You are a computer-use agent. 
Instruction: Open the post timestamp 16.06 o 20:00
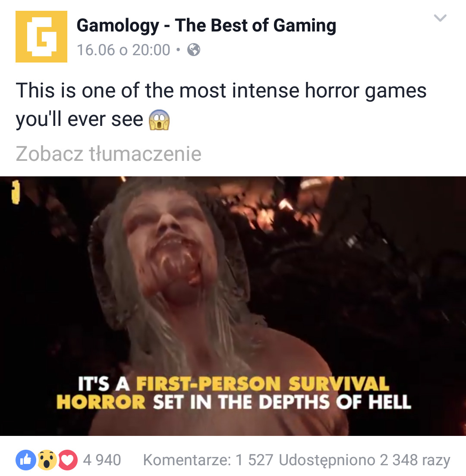coord(123,50)
